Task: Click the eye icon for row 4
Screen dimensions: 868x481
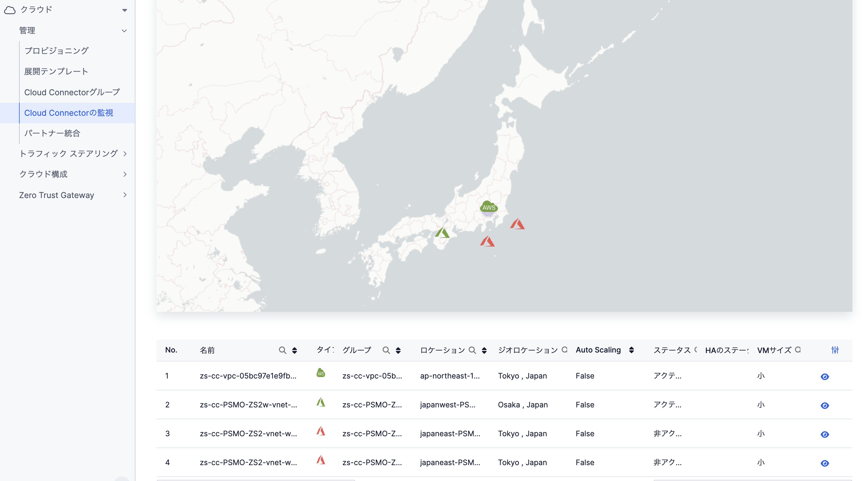Action: (824, 463)
